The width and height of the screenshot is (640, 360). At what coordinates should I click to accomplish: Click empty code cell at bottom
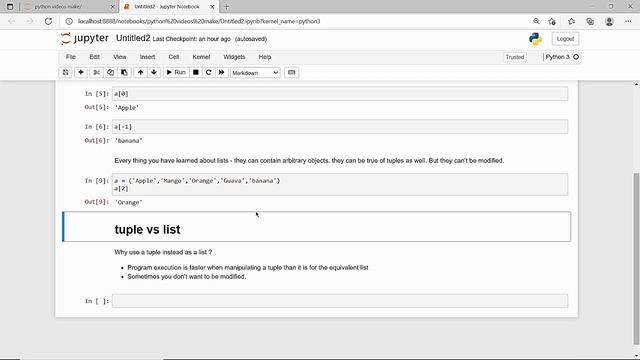point(340,301)
